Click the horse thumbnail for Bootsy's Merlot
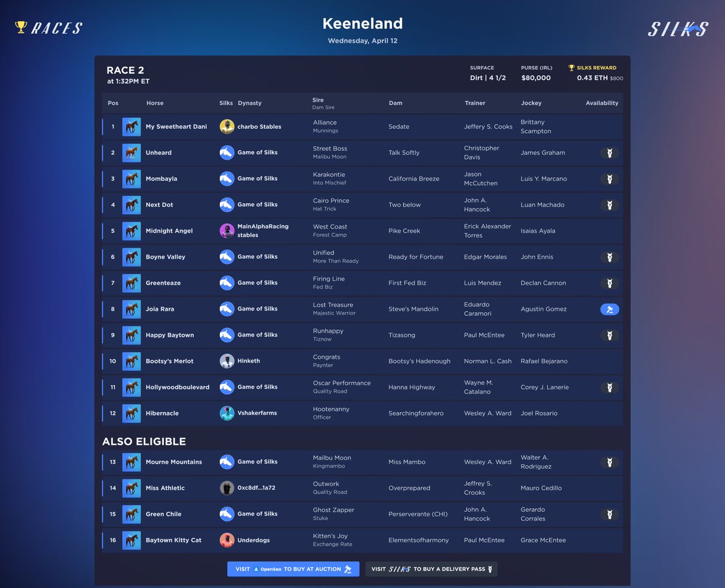 (x=131, y=361)
